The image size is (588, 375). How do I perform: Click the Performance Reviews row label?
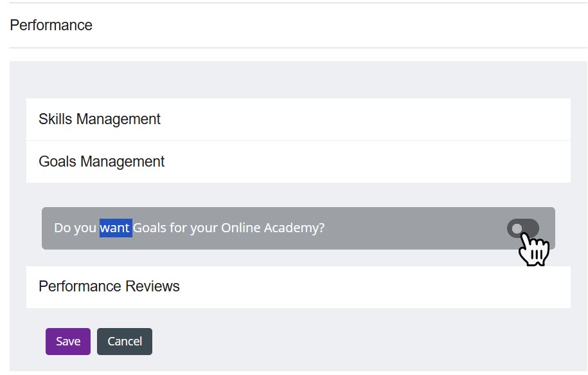[x=109, y=286]
